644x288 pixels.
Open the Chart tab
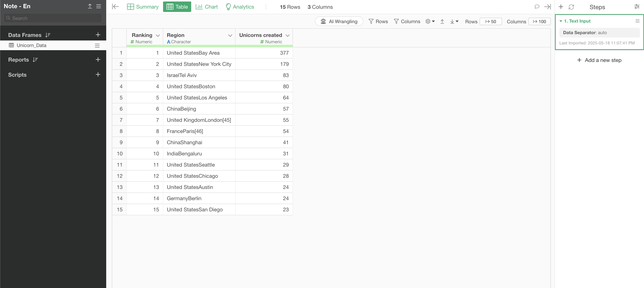coord(206,7)
